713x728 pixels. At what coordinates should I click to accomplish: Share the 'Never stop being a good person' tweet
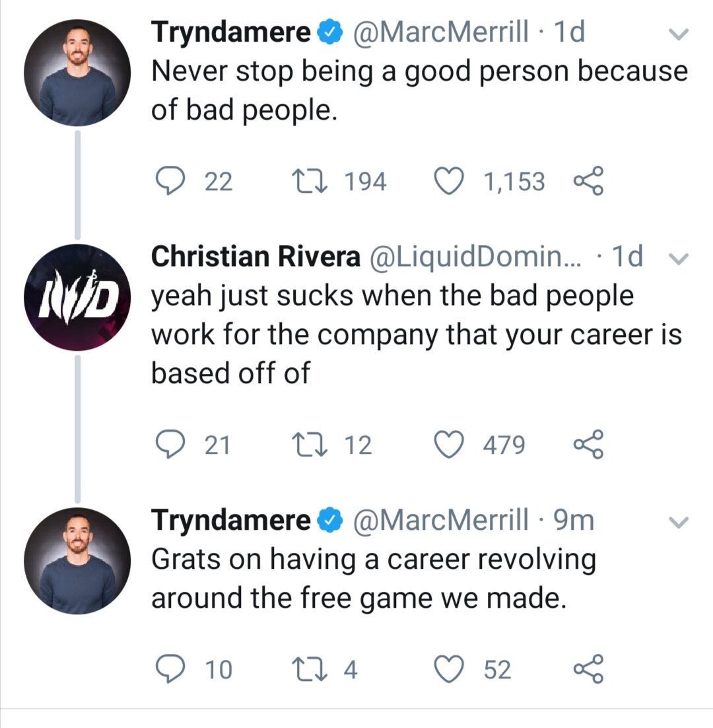[589, 181]
